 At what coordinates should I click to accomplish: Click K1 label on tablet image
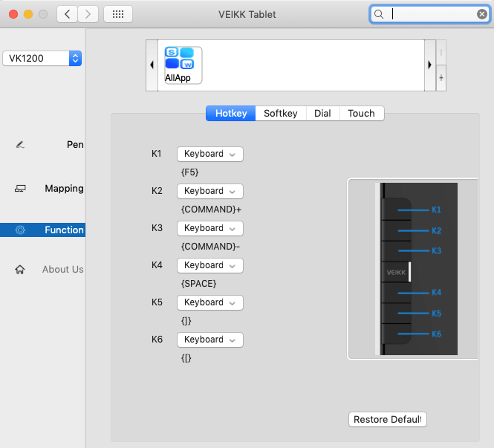[x=436, y=210]
